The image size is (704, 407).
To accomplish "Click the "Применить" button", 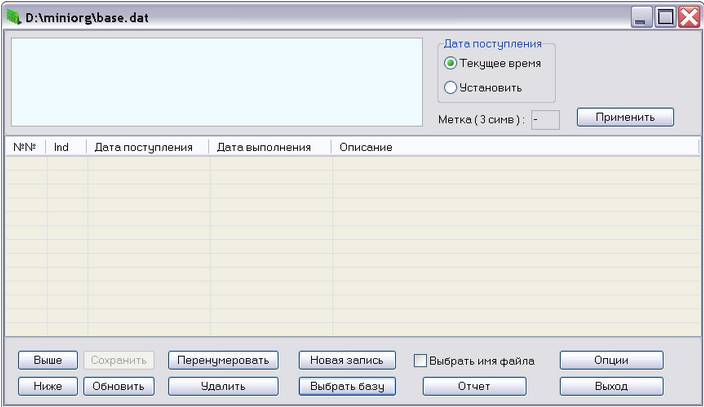I will point(625,117).
